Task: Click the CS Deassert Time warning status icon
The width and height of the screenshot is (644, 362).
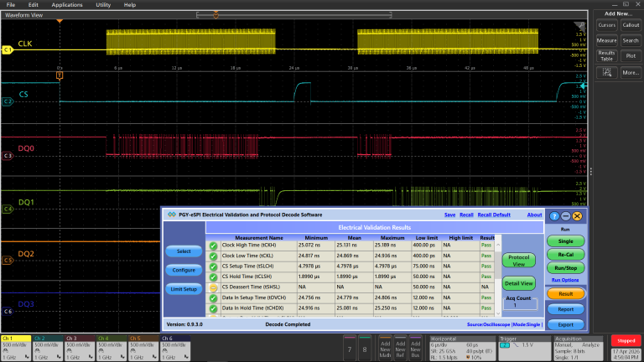Action: pos(213,287)
